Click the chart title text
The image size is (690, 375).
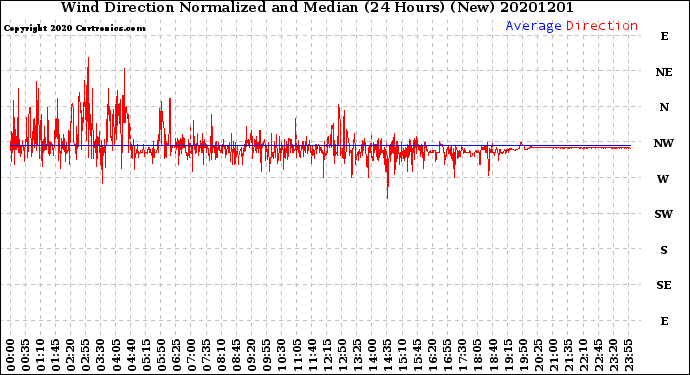[x=317, y=7]
